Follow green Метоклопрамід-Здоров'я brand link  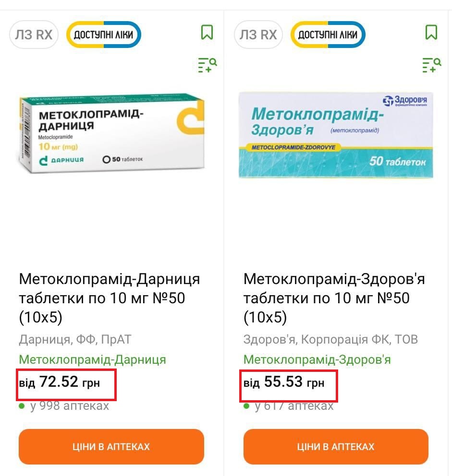pos(317,359)
